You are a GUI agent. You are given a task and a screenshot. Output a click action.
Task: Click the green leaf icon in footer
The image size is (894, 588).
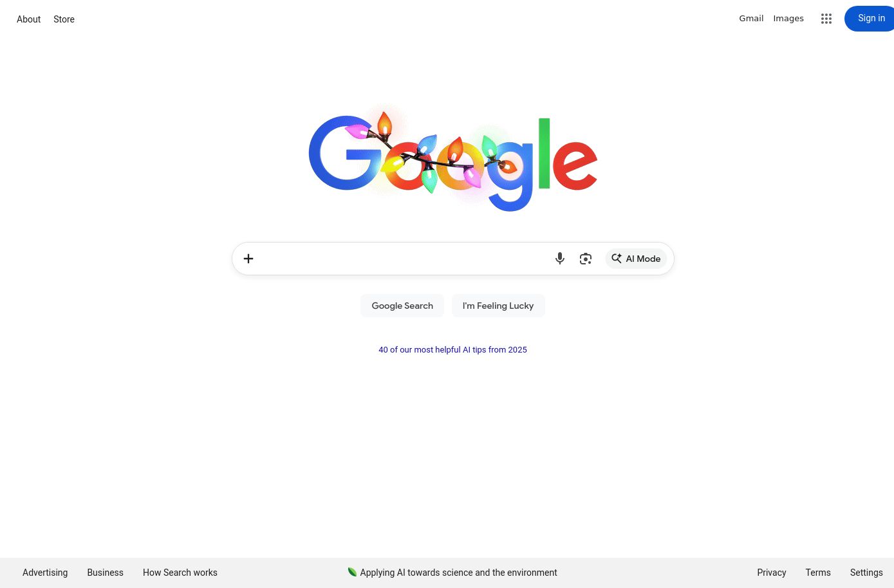point(352,572)
